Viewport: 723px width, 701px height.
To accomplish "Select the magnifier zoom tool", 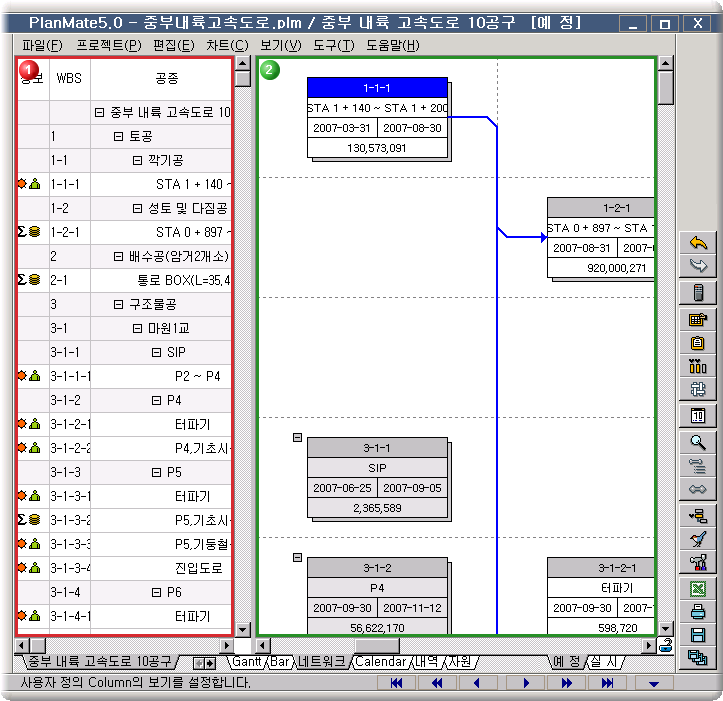I will tap(698, 442).
